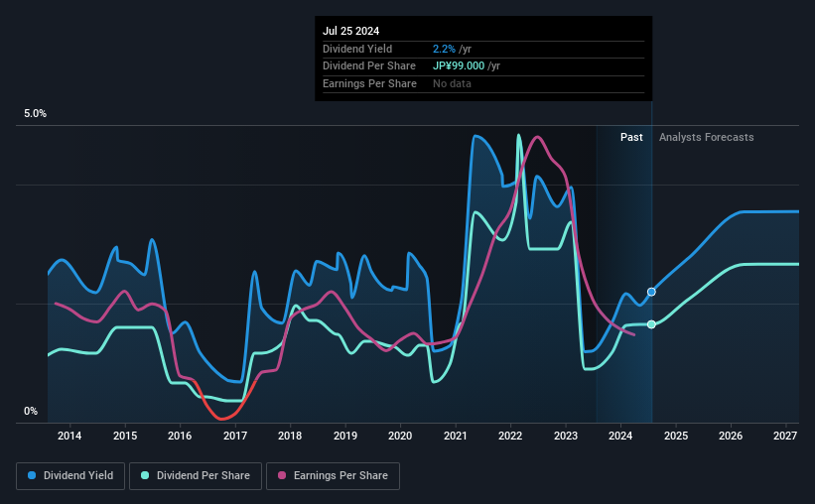
Task: Click the teal dot in Dividend Per Share legend
Action: (x=145, y=475)
